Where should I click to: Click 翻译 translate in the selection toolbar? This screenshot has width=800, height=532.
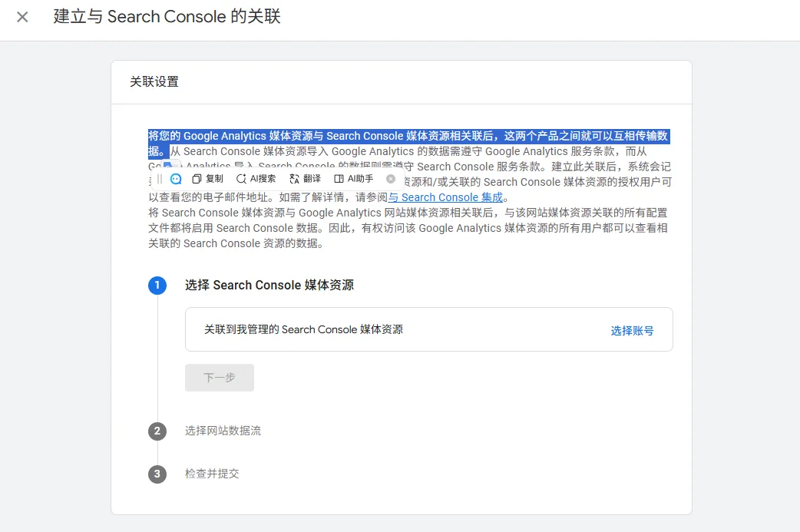(305, 179)
